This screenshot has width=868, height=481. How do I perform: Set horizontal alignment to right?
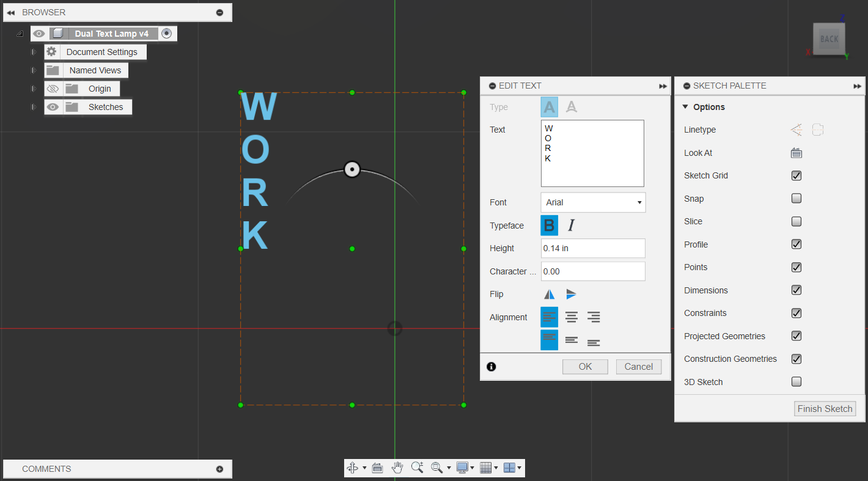tap(594, 317)
